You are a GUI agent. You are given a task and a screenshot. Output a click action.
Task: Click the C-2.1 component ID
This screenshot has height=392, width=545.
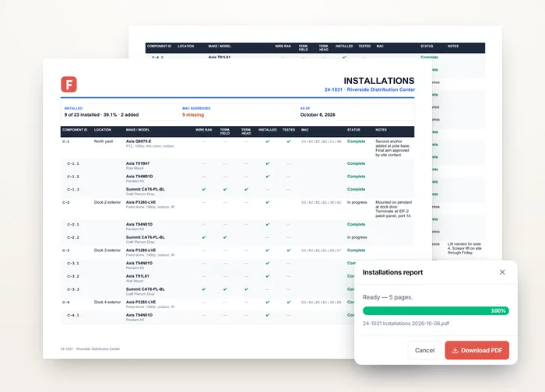pos(73,225)
